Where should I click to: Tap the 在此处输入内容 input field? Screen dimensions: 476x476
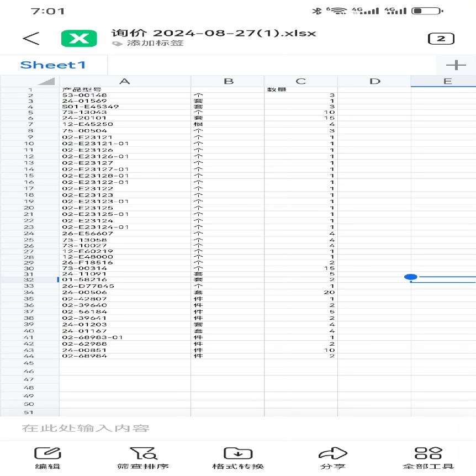click(238, 429)
